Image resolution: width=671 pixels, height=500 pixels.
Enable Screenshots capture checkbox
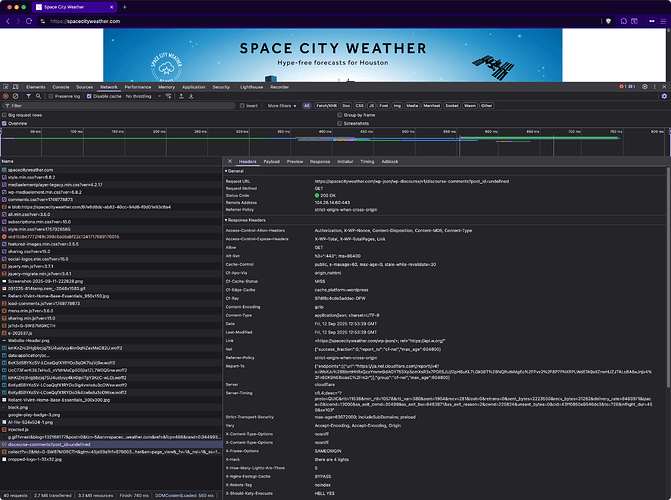coord(340,123)
